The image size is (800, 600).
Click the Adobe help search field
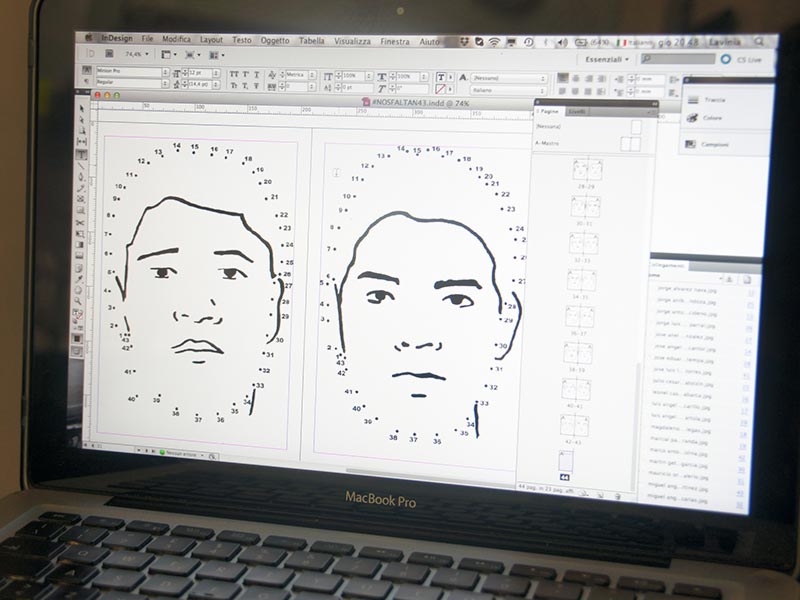tap(681, 59)
